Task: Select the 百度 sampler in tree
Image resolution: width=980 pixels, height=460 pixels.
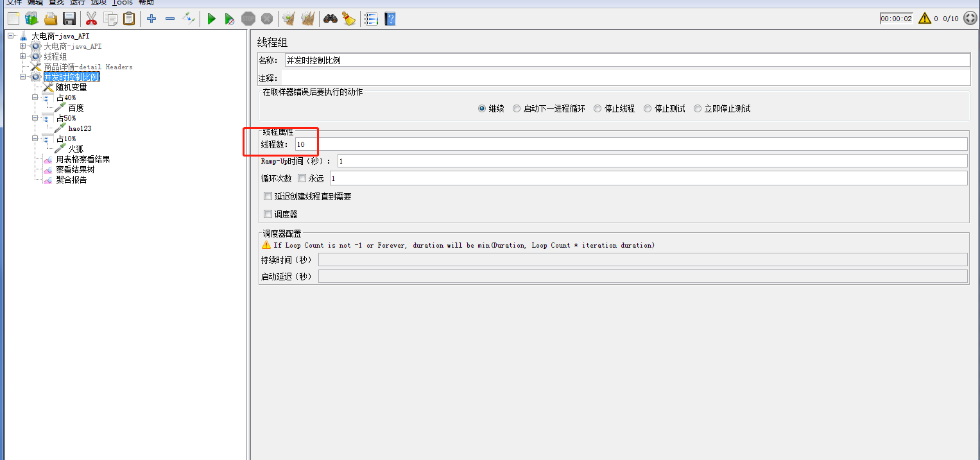Action: pyautogui.click(x=76, y=108)
